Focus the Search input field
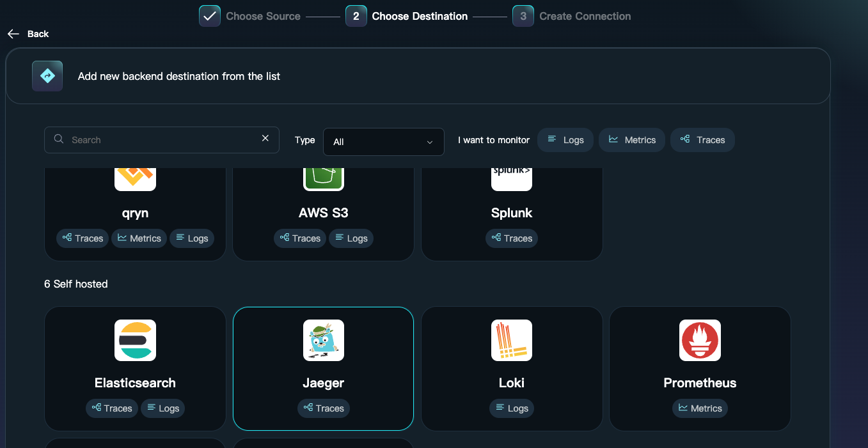This screenshot has height=448, width=868. pos(163,140)
